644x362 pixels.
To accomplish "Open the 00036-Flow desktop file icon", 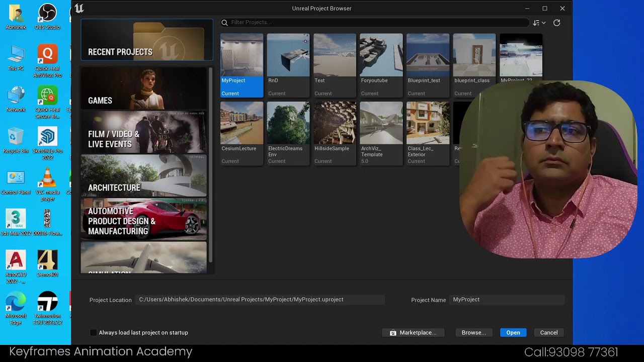I will click(47, 222).
